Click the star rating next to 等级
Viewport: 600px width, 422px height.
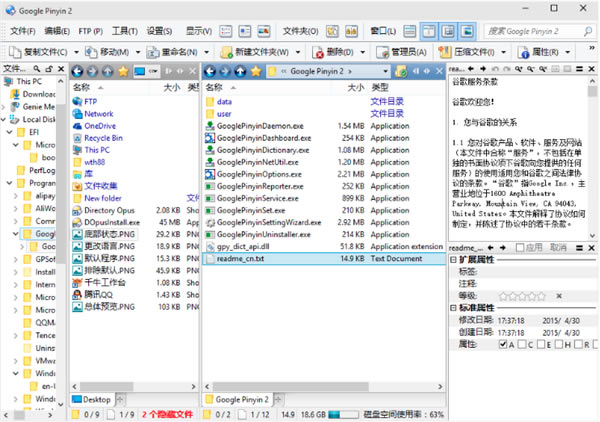(521, 296)
